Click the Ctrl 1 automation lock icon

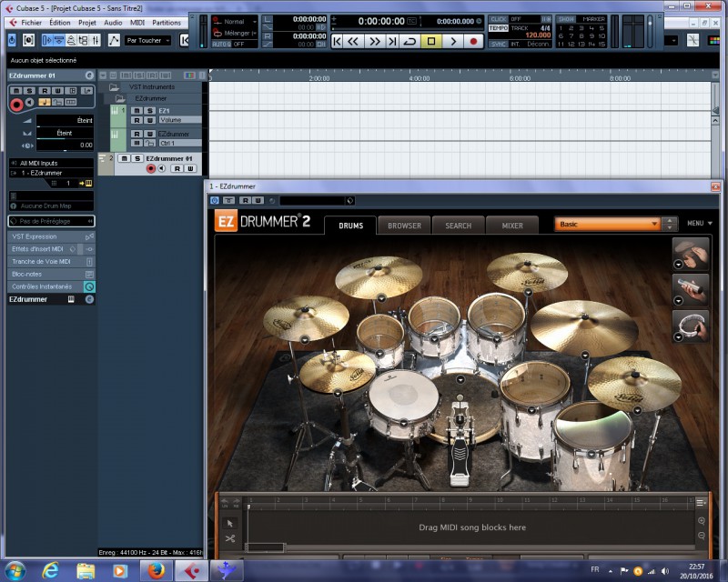tap(149, 143)
